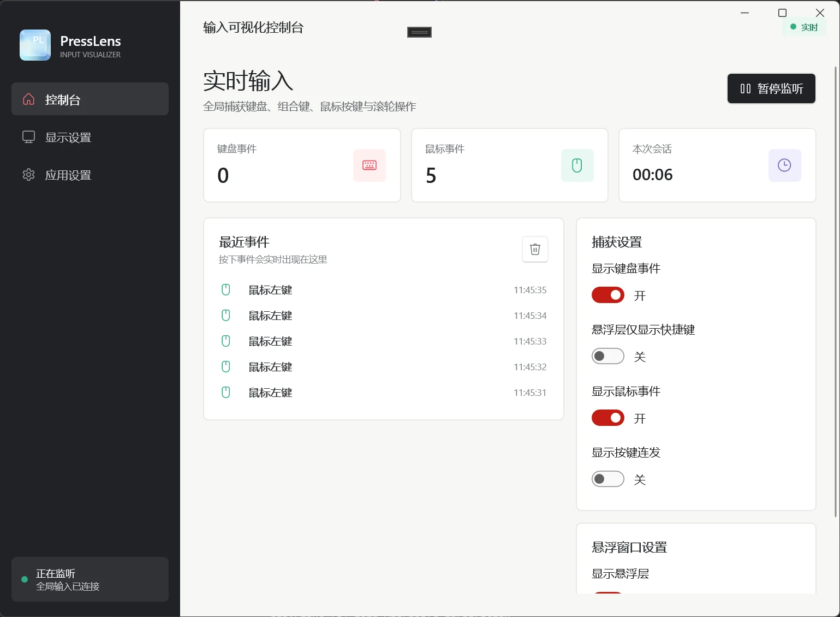This screenshot has height=617, width=840.
Task: Click the clock icon in 本次会话 card
Action: tap(784, 165)
